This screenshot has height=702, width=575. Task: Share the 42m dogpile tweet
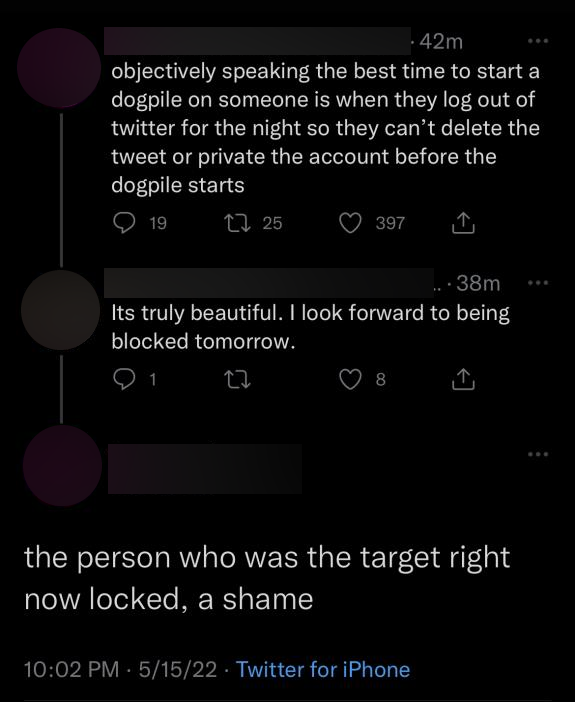(463, 223)
